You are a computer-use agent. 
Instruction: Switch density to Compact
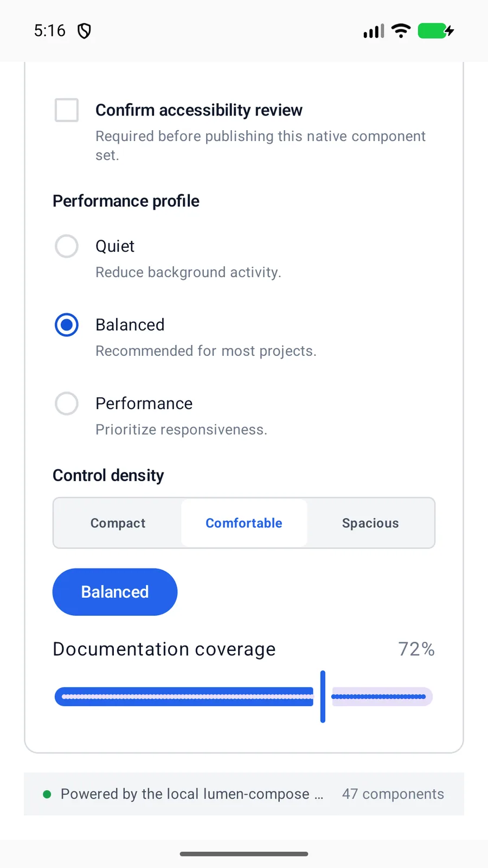click(118, 523)
